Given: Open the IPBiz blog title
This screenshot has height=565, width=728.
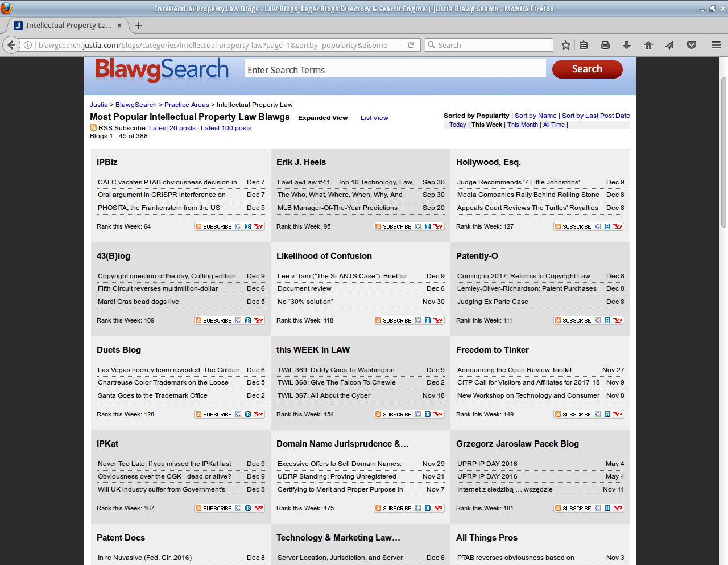Looking at the screenshot, I should point(107,162).
